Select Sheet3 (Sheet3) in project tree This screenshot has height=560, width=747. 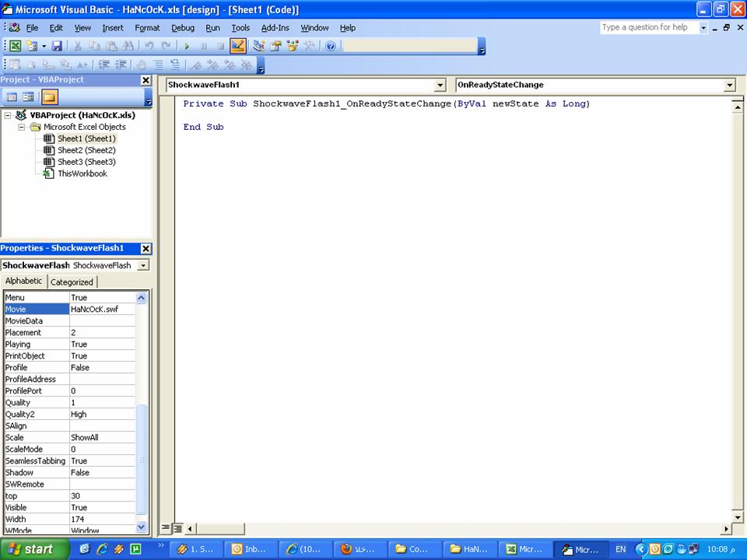(x=86, y=162)
